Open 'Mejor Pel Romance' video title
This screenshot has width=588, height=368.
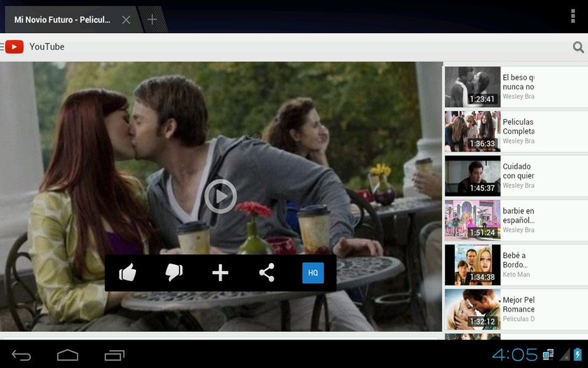(519, 305)
